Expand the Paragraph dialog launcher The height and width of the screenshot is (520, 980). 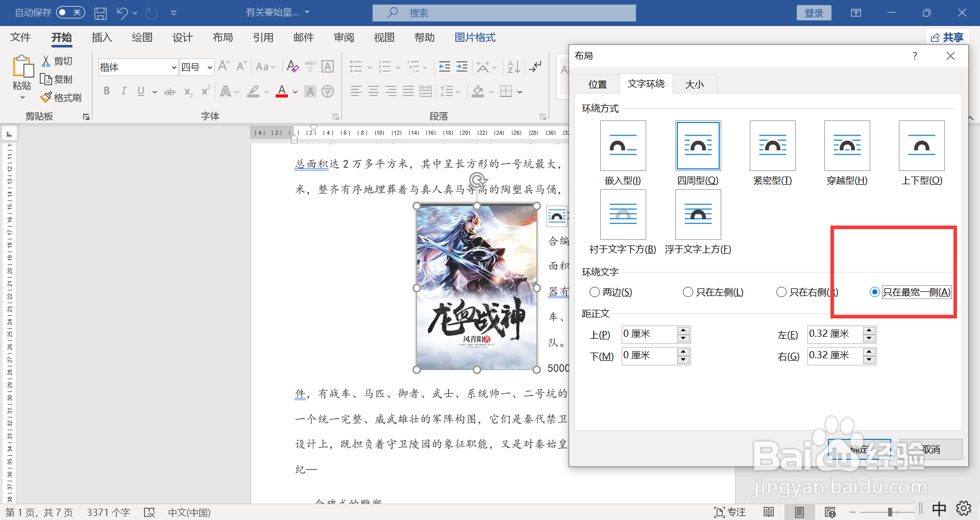pyautogui.click(x=543, y=117)
